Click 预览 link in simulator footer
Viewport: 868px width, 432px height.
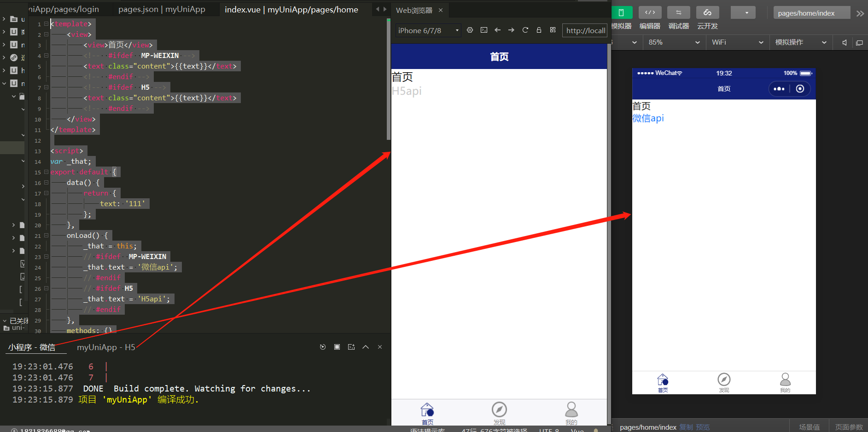[703, 427]
